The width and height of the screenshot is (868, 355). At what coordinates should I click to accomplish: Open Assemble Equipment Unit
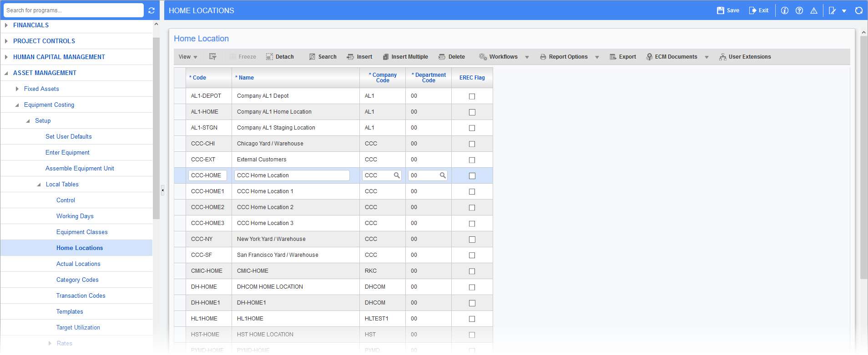tap(80, 168)
